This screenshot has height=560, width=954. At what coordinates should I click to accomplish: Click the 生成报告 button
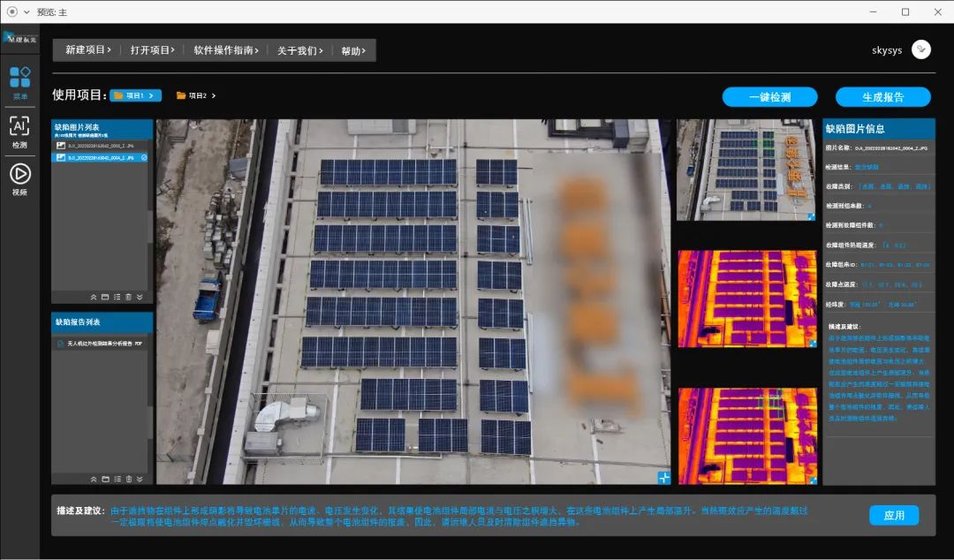pyautogui.click(x=882, y=97)
